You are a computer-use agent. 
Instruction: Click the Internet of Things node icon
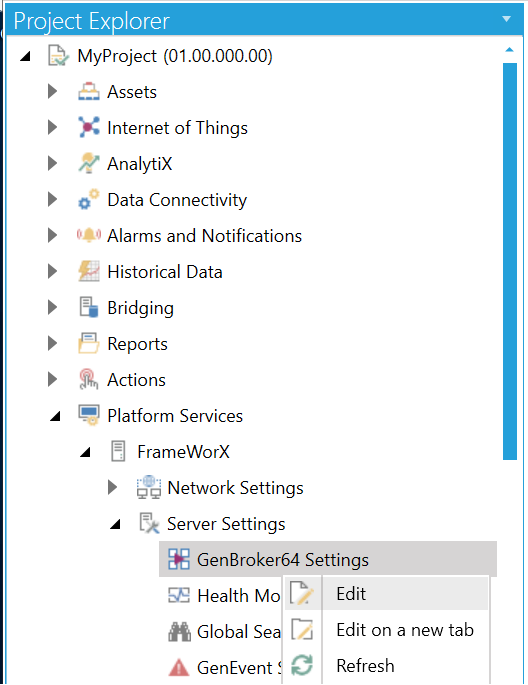tap(89, 128)
